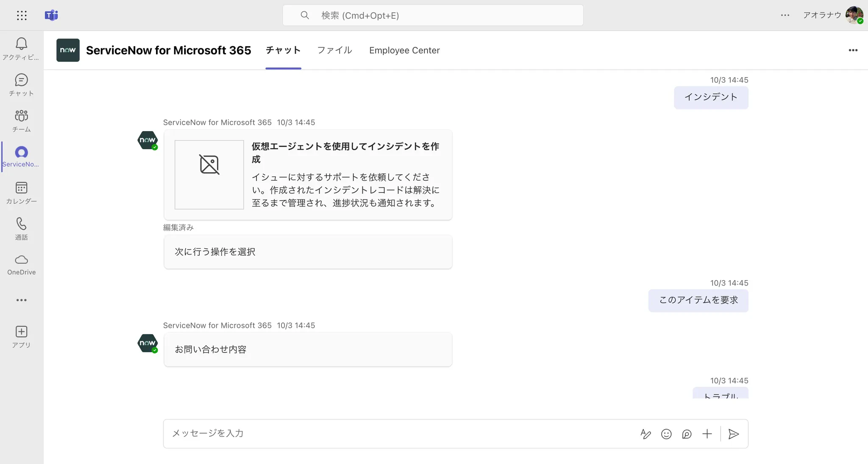Open the app launcher grid icon
Image resolution: width=868 pixels, height=464 pixels.
tap(22, 16)
